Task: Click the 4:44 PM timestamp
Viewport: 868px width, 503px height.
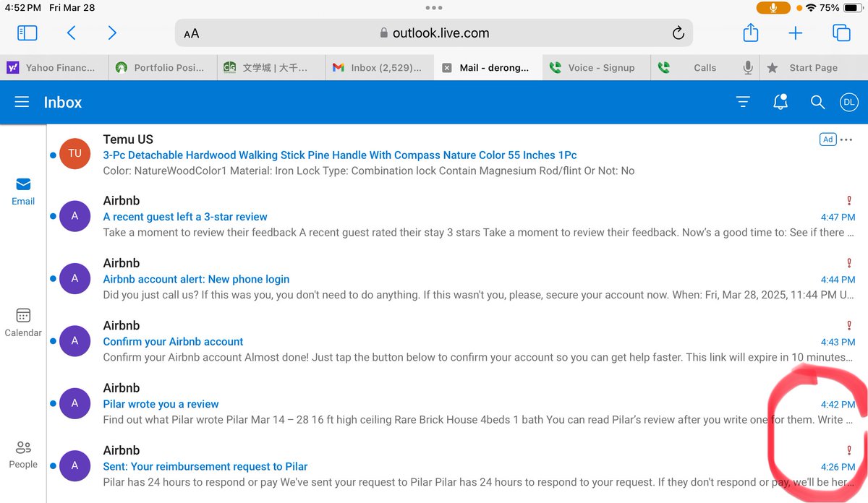Action: tap(838, 279)
